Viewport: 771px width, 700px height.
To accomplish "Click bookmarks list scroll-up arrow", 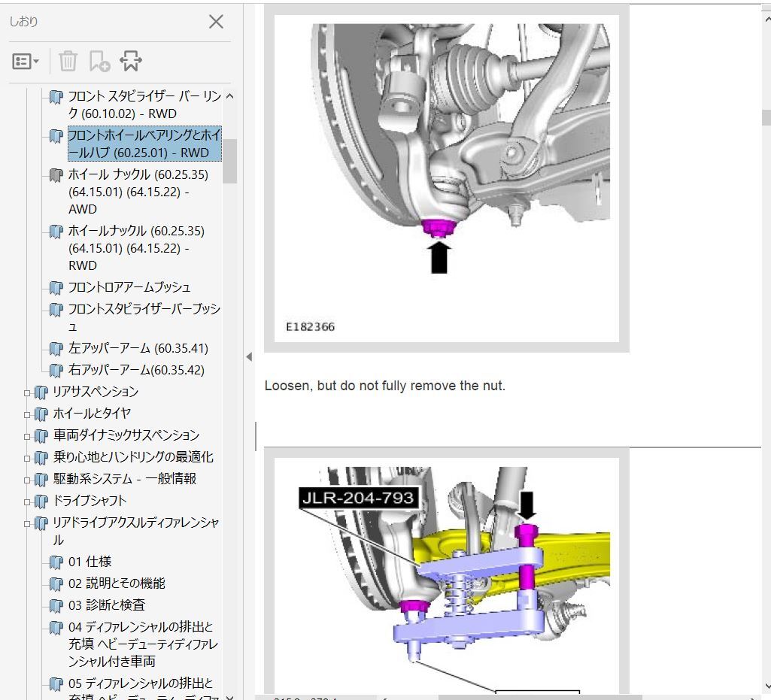I will 229,96.
